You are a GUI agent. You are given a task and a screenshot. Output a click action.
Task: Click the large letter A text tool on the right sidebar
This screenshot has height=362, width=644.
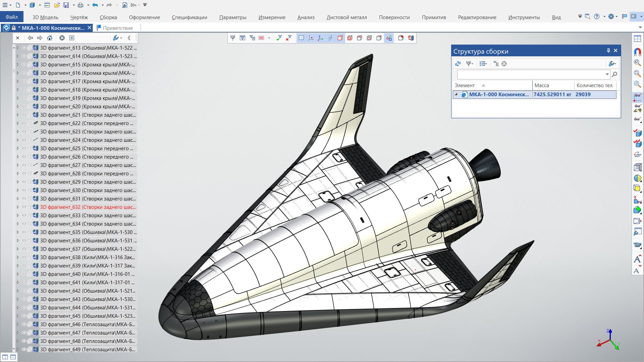coord(637,259)
